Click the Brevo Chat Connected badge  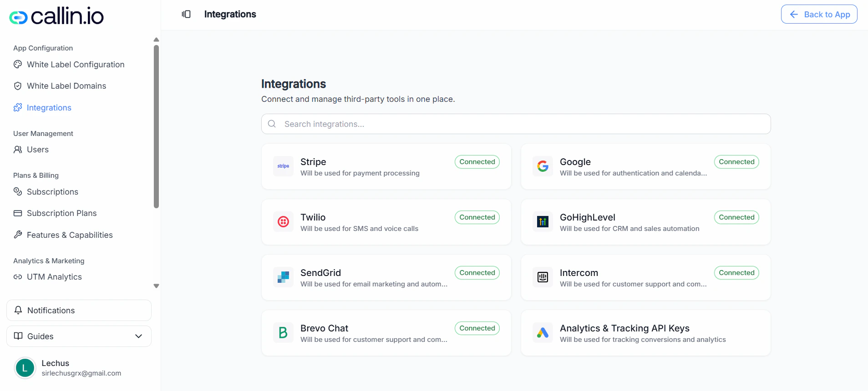[x=477, y=328]
